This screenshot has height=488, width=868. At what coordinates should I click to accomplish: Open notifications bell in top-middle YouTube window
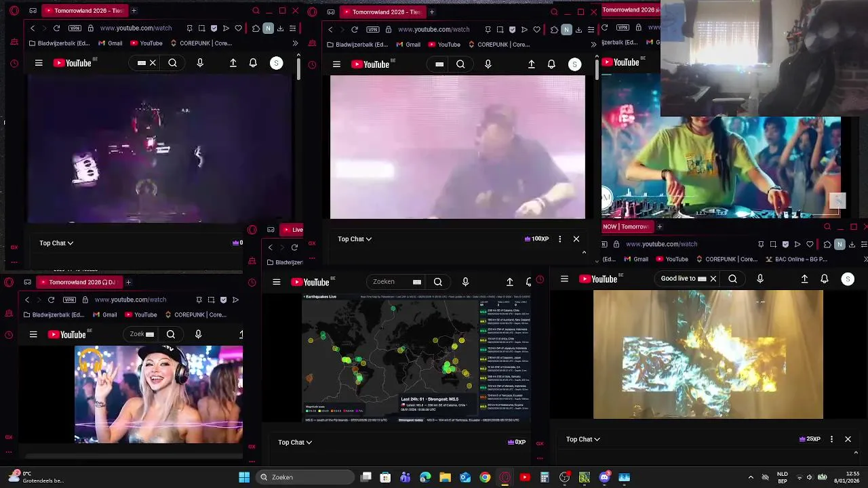point(551,64)
